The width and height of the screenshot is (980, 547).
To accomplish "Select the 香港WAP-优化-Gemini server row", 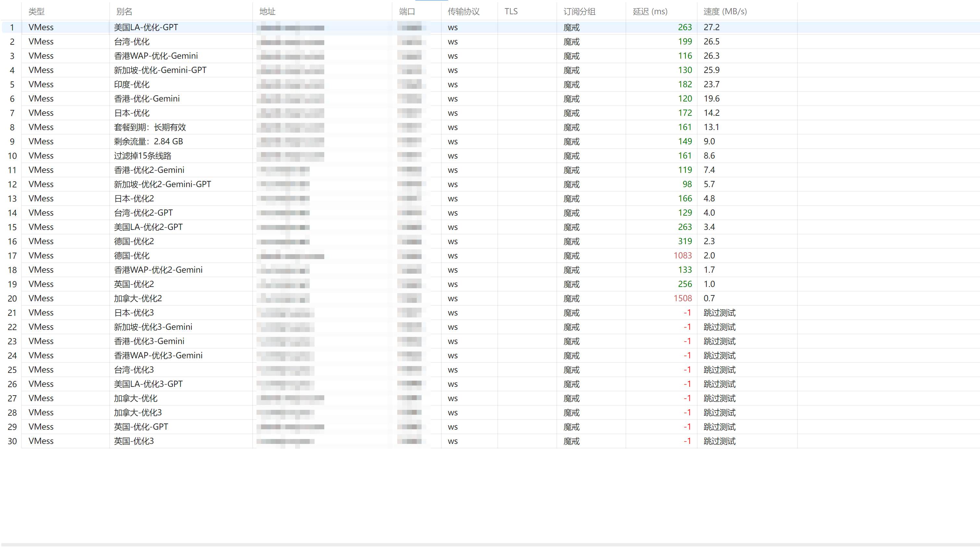I will 490,56.
